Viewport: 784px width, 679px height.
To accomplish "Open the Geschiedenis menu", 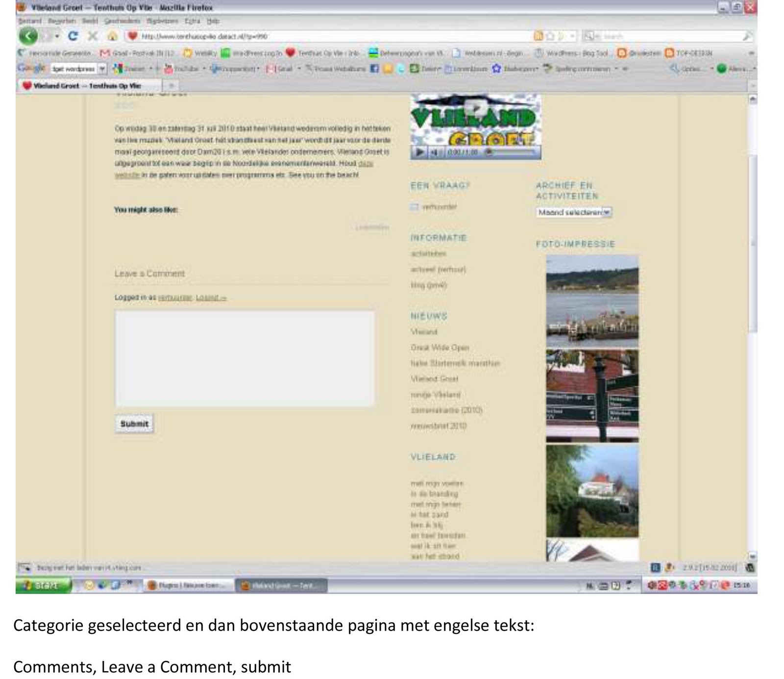I will (122, 21).
